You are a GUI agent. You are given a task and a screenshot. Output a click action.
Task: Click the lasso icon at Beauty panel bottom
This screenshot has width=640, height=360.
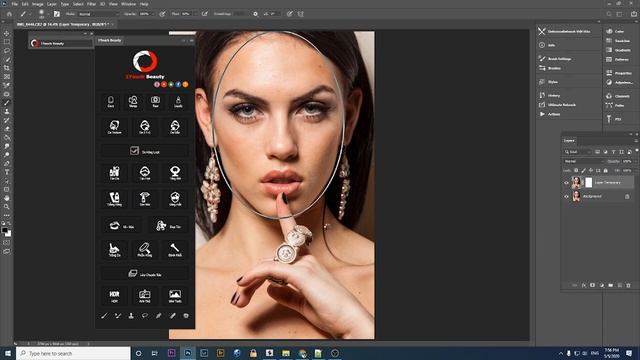tap(145, 316)
